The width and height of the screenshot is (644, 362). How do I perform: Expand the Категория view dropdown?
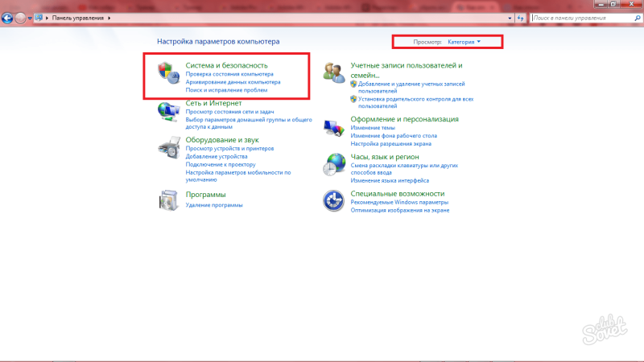tap(464, 42)
